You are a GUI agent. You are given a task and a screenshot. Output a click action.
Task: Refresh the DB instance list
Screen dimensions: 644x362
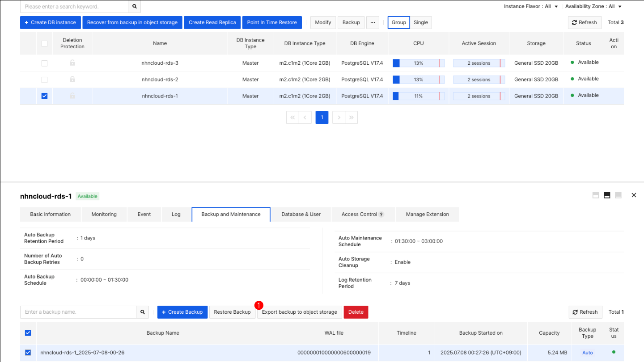click(x=585, y=22)
